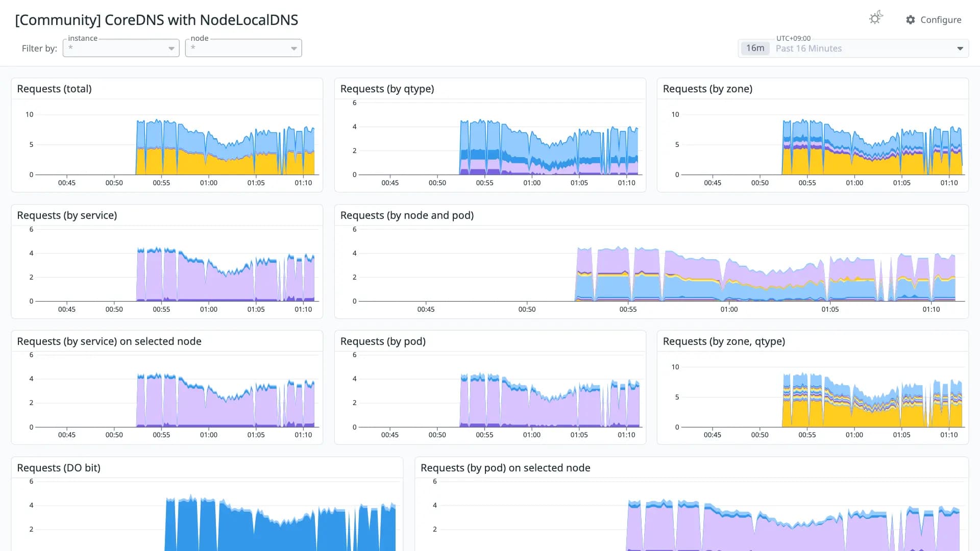Click Requests (by pod) on selected node title
The image size is (980, 551).
coord(505,468)
